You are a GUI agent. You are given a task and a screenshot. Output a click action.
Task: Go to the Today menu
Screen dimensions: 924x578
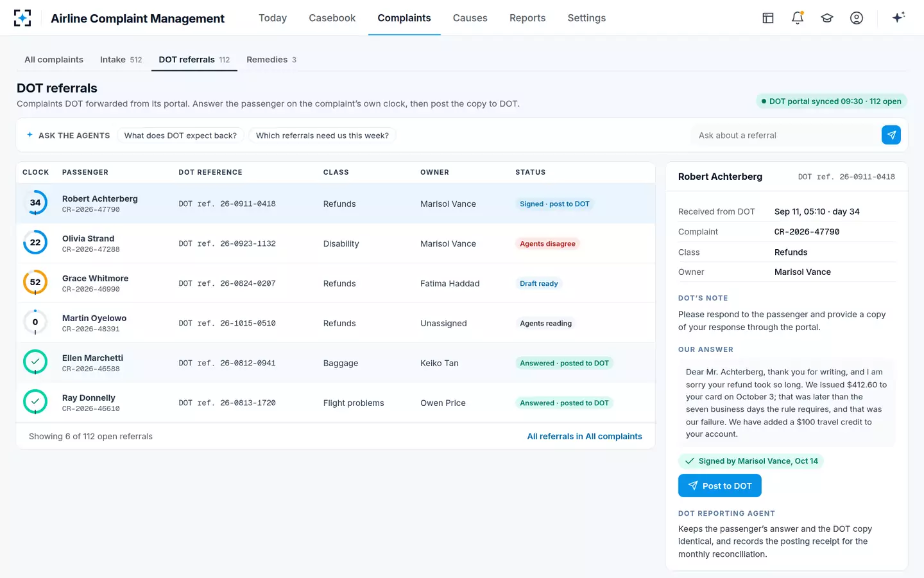273,18
